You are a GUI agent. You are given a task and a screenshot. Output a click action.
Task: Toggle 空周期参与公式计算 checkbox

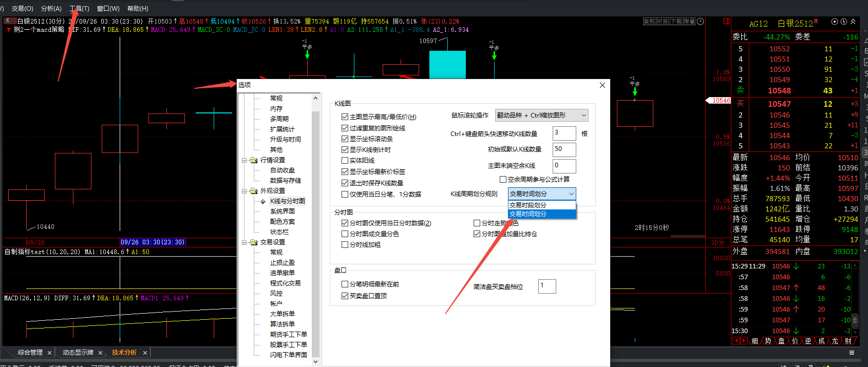[503, 179]
